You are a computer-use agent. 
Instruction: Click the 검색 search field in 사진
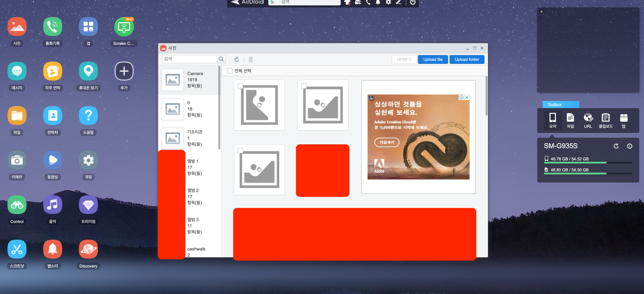coord(189,59)
